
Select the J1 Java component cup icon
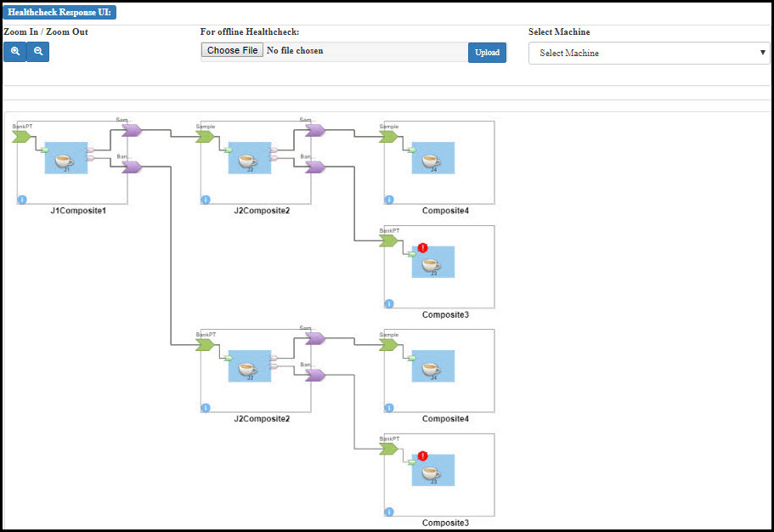(65, 160)
